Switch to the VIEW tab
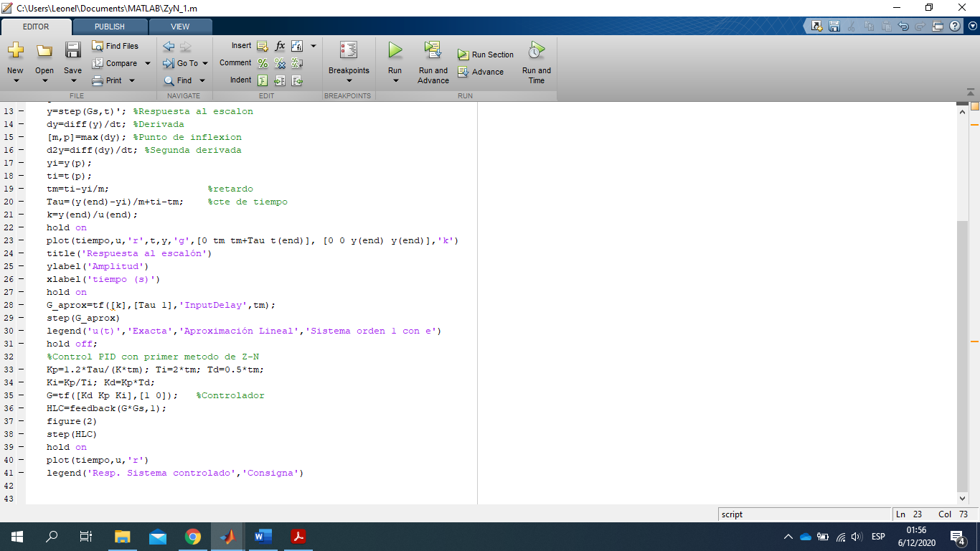The image size is (980, 551). (x=180, y=27)
